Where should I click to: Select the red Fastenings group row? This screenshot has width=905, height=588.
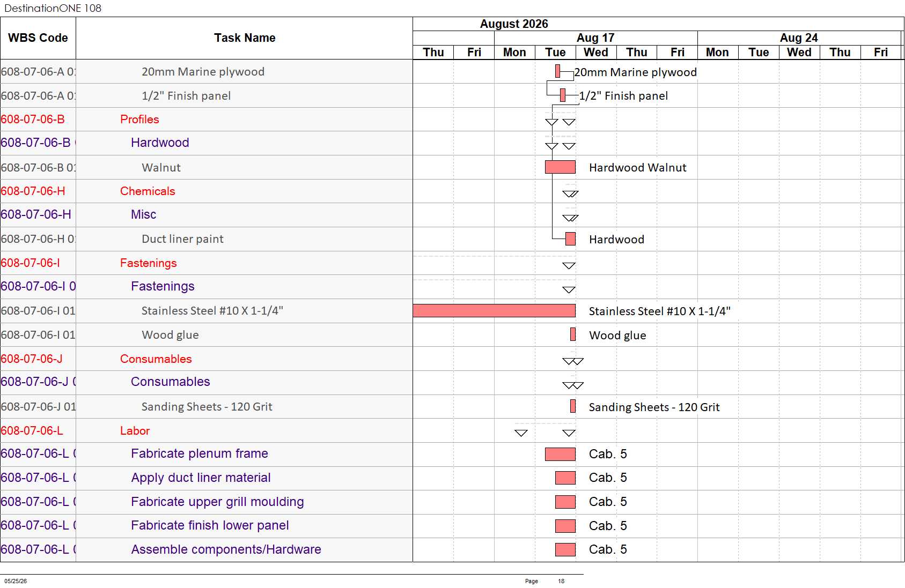207,263
